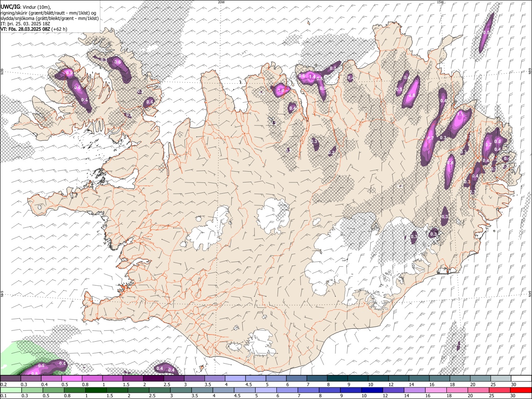This screenshot has width=532, height=399.
Task: Click upper legend swatch between 25 and 30
Action: pos(501,379)
